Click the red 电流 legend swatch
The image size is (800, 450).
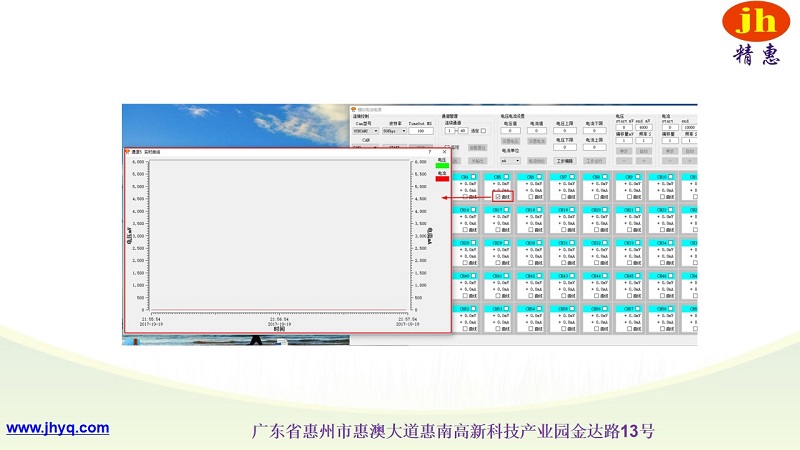442,178
